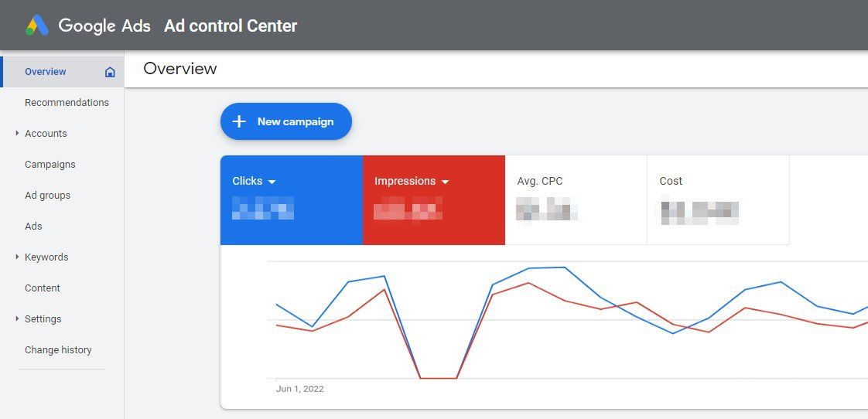Open Ad groups page
Image resolution: width=868 pixels, height=419 pixels.
(x=48, y=196)
